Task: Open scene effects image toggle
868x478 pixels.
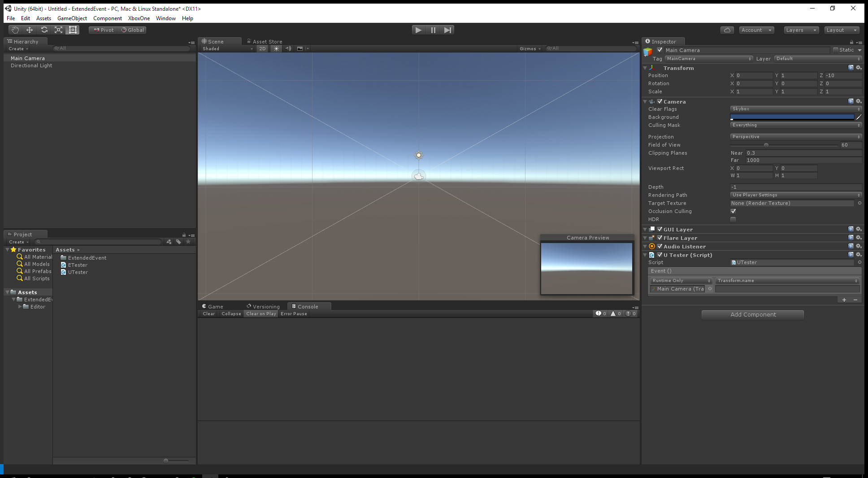Action: pyautogui.click(x=300, y=48)
